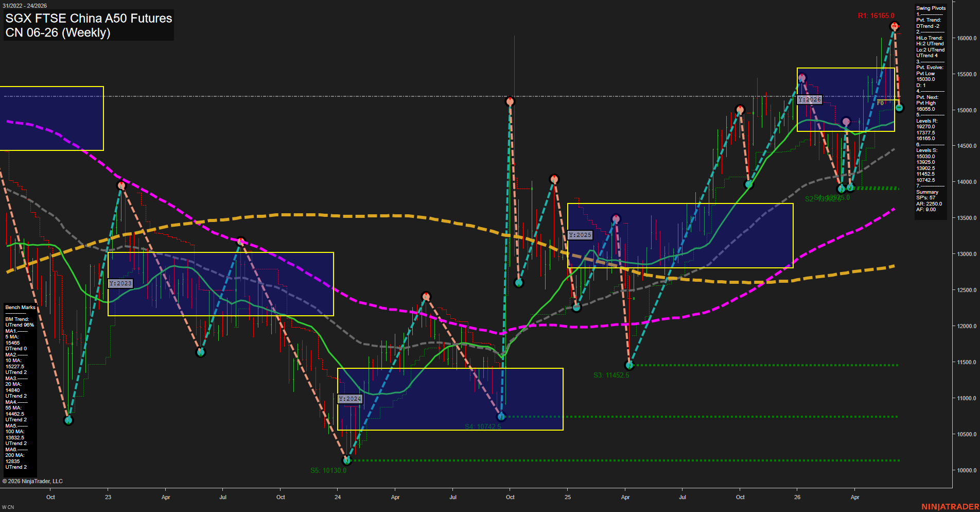
Task: Click resistance level 17377.5 in Swing Pivots panel
Action: (925, 133)
